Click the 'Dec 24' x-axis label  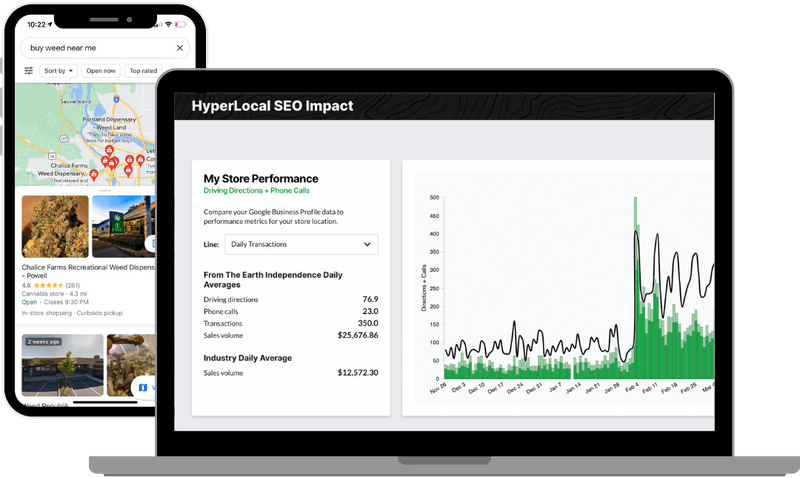[515, 388]
